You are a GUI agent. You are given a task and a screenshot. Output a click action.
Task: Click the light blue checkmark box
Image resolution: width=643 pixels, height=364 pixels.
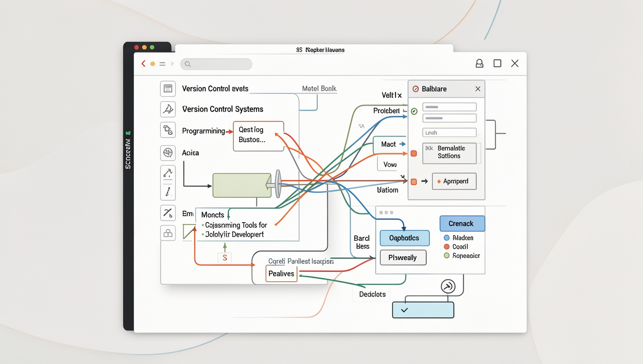[423, 310]
